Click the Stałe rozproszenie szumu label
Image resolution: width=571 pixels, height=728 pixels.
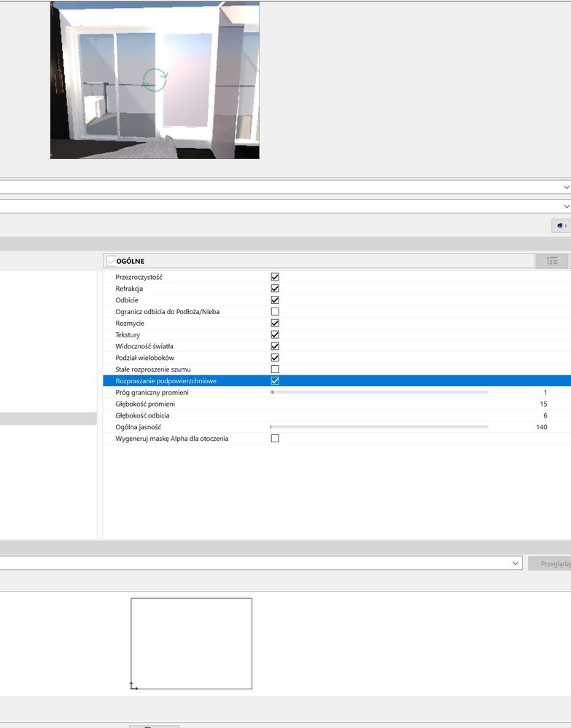(153, 369)
